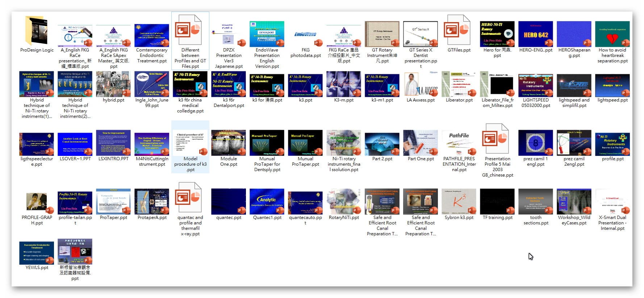Select the X-Smart Dual Presentation file

point(612,201)
